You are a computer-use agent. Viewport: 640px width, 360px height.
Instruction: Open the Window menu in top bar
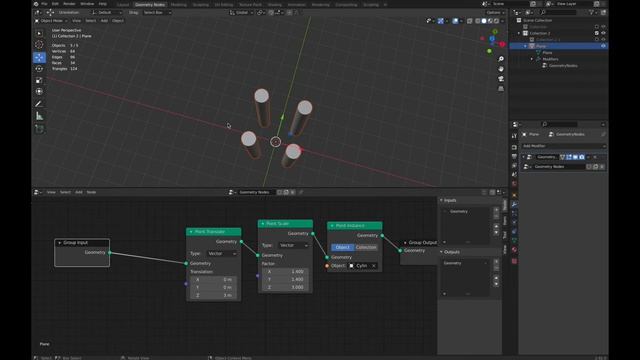pos(87,4)
